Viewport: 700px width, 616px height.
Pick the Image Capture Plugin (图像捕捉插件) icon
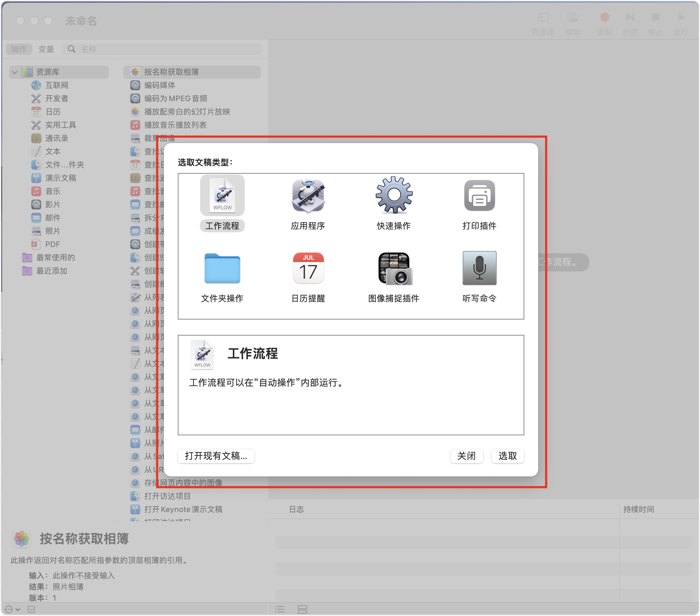pyautogui.click(x=394, y=268)
